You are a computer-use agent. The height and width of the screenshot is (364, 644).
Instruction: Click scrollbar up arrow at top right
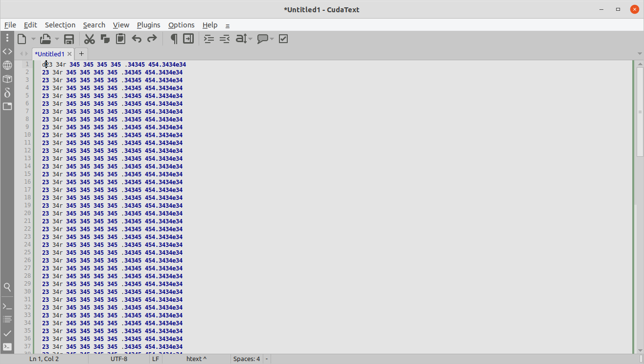coord(640,63)
